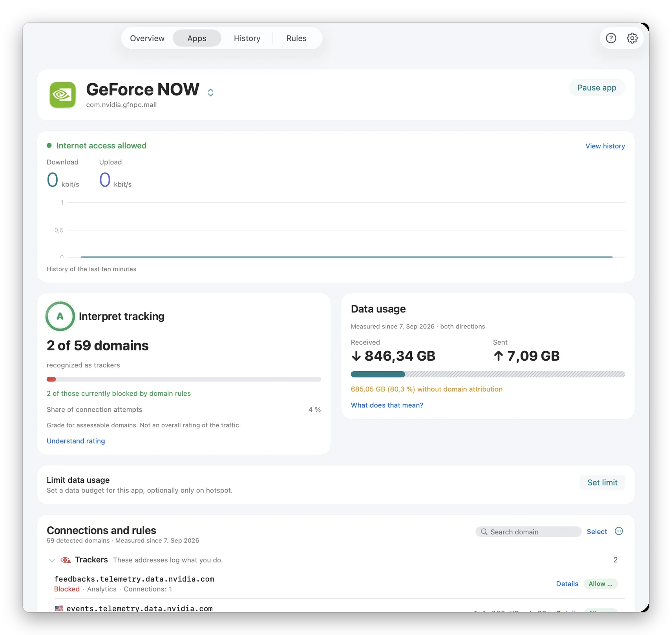This screenshot has height=635, width=672.
Task: Open the History tab
Action: tap(247, 38)
